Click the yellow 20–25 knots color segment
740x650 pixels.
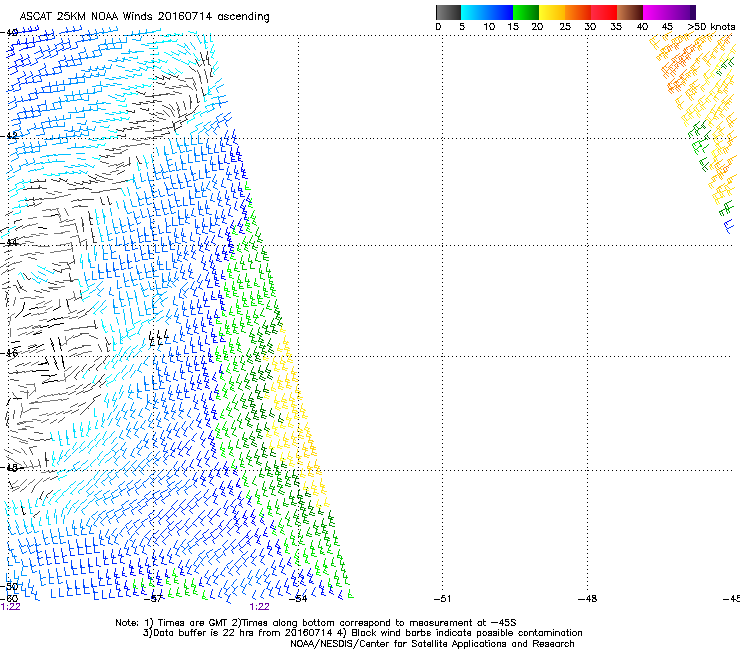(x=552, y=12)
